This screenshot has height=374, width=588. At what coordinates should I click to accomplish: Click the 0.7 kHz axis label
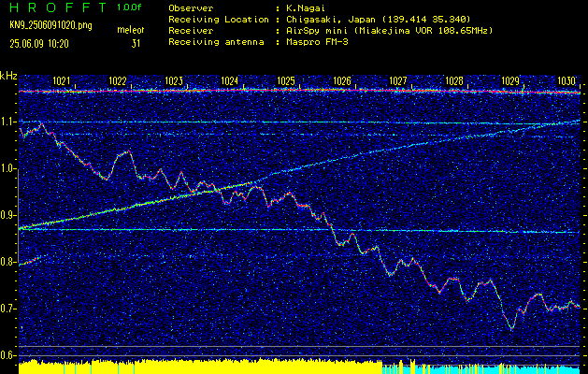pyautogui.click(x=8, y=309)
